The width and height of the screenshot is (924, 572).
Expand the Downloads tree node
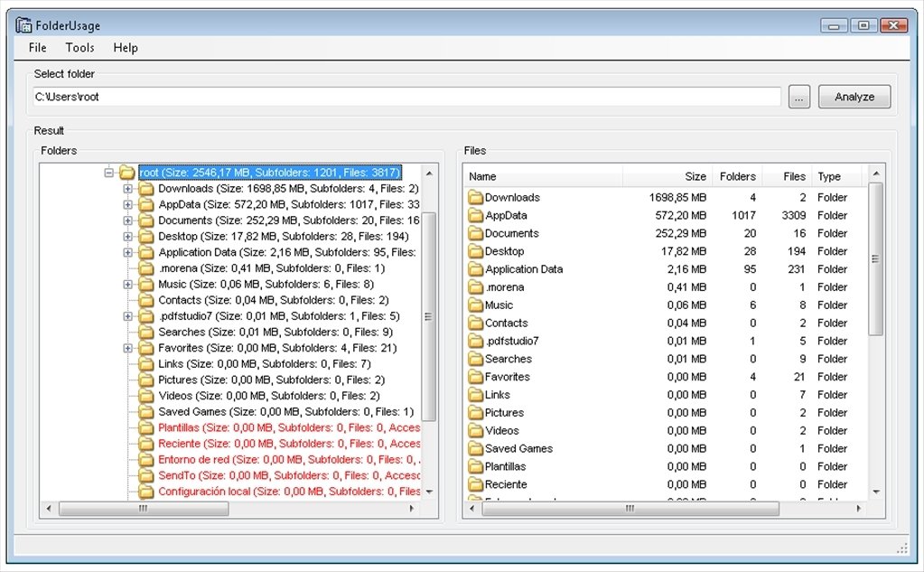(127, 189)
